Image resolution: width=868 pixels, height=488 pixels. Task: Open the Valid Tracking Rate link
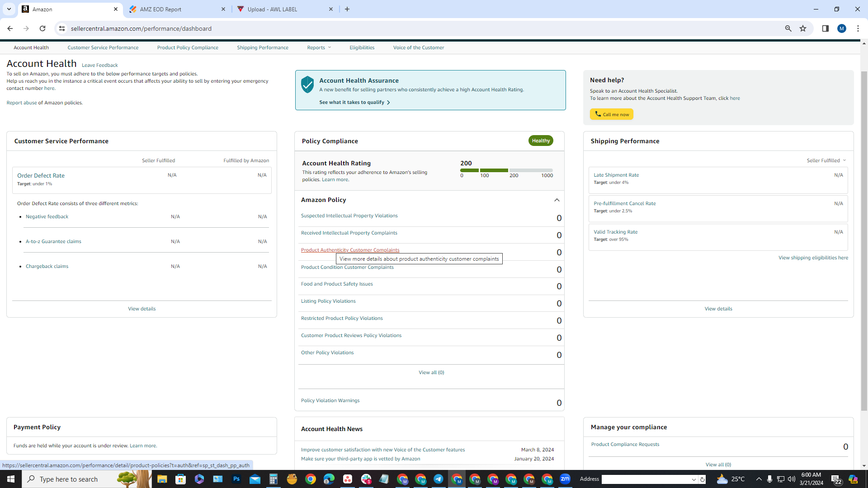tap(616, 232)
